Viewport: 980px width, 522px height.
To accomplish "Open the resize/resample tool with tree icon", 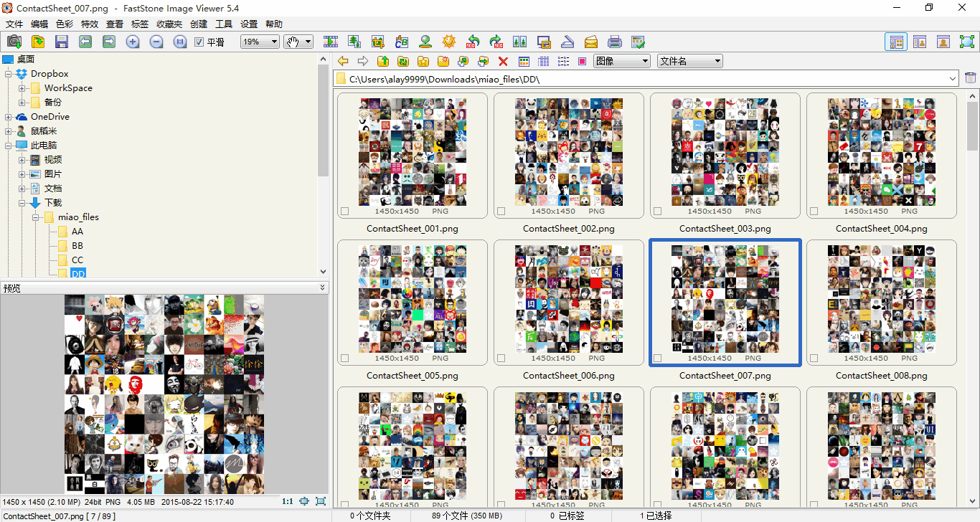I will (x=354, y=42).
